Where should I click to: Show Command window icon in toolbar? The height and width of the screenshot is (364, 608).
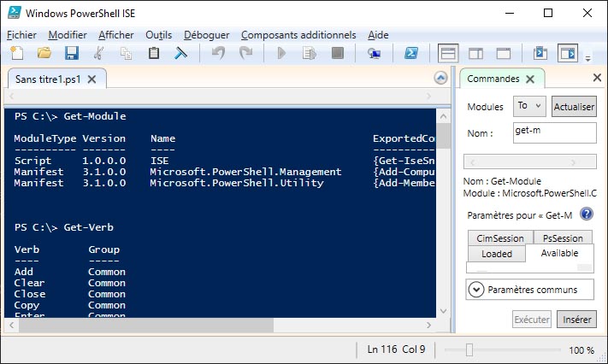pyautogui.click(x=540, y=53)
